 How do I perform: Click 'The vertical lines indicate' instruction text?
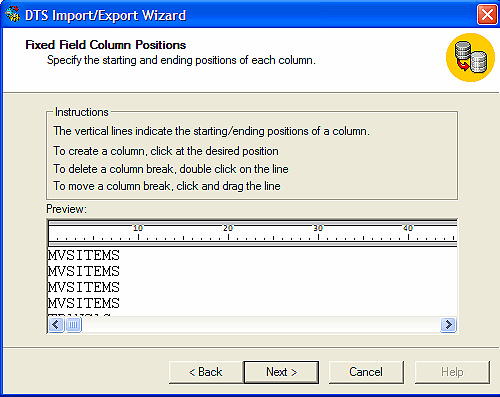(x=211, y=131)
